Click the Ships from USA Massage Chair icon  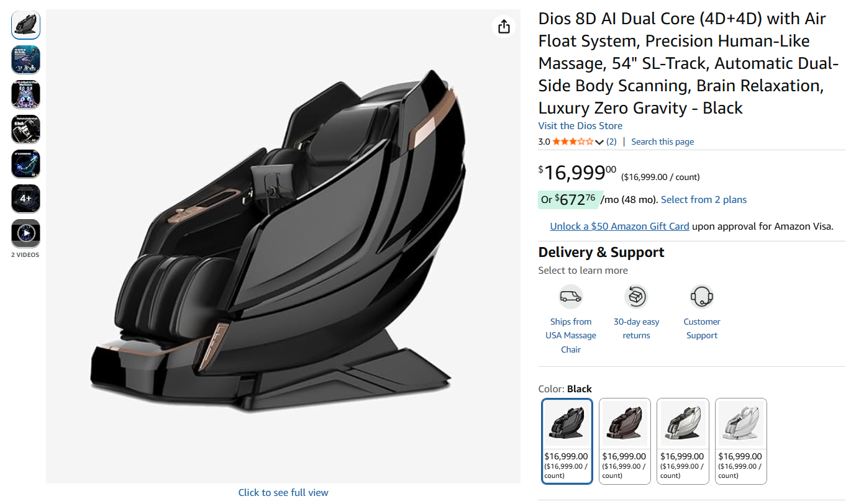pos(571,297)
